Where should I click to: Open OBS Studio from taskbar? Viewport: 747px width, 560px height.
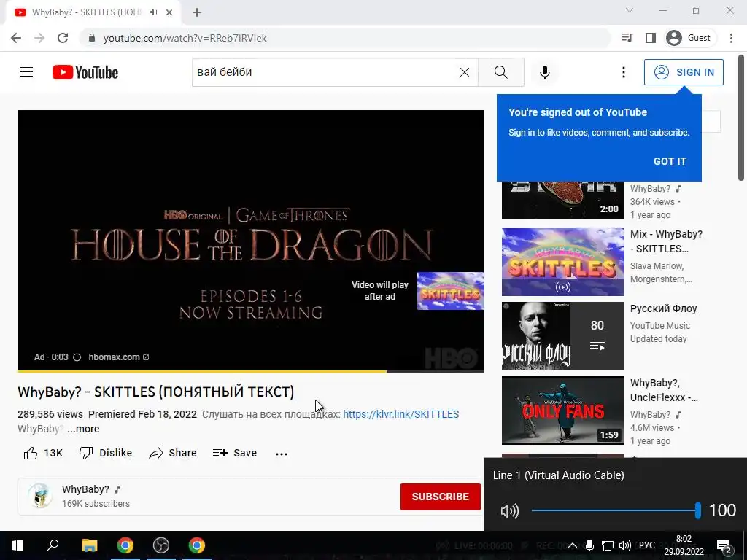point(161,545)
